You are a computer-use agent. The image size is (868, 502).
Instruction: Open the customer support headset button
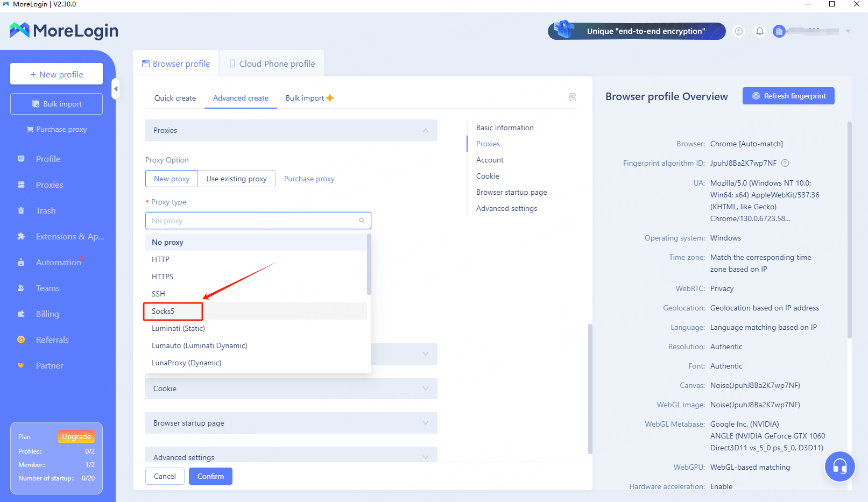(839, 466)
